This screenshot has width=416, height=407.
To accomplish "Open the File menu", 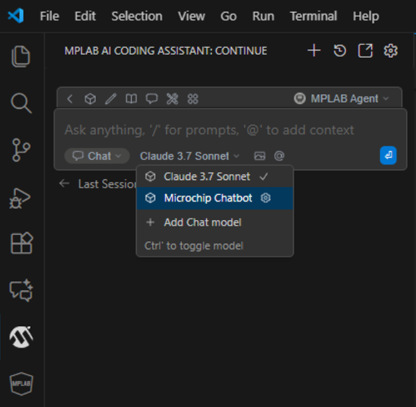I will click(x=49, y=16).
